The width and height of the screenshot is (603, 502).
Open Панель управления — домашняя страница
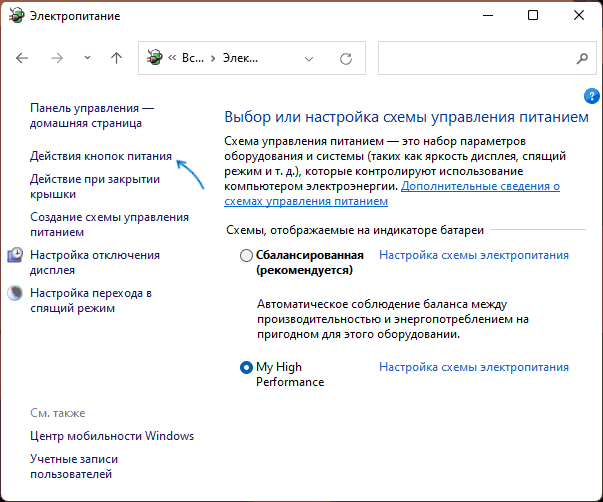coord(92,115)
